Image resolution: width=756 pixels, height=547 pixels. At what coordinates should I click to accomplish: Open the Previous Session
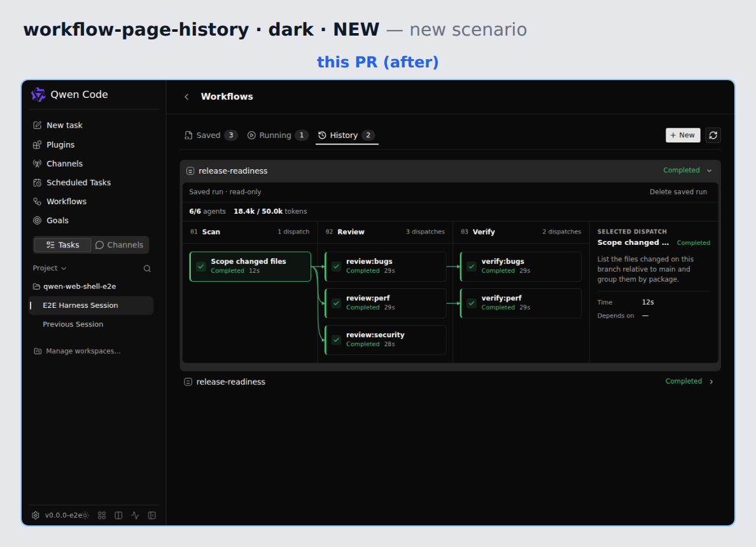91,324
